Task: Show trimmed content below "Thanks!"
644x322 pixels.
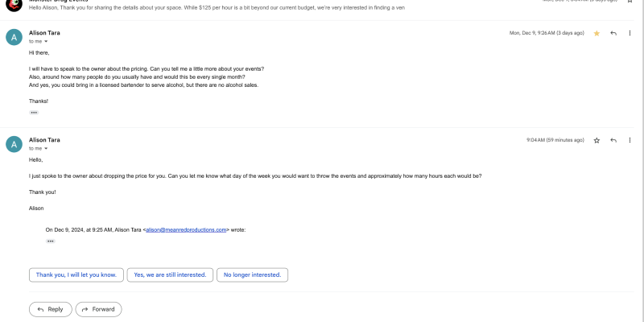Action: point(34,113)
